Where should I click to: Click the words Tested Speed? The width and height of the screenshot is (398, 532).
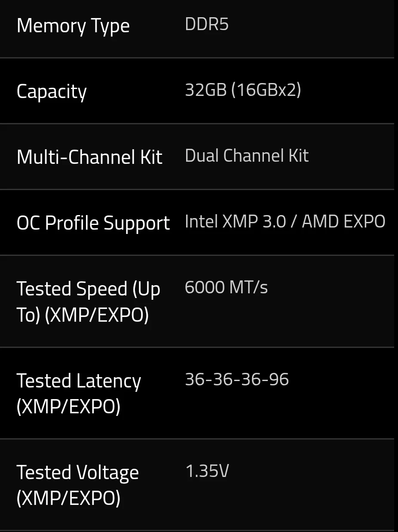[x=72, y=289]
